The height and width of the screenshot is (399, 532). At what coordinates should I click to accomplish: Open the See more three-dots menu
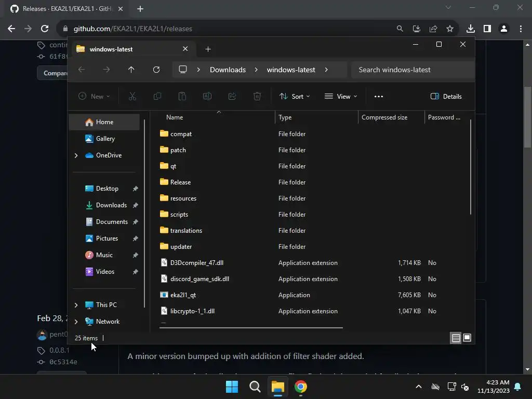point(379,96)
